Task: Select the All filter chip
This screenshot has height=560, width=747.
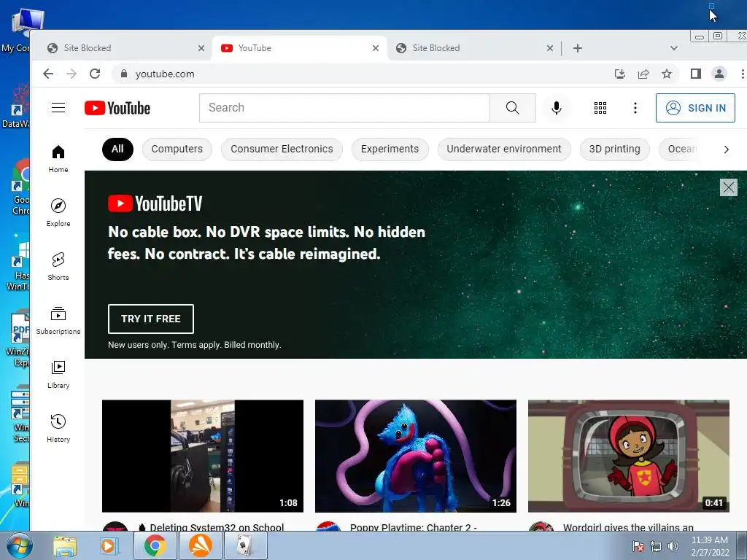Action: coord(117,149)
